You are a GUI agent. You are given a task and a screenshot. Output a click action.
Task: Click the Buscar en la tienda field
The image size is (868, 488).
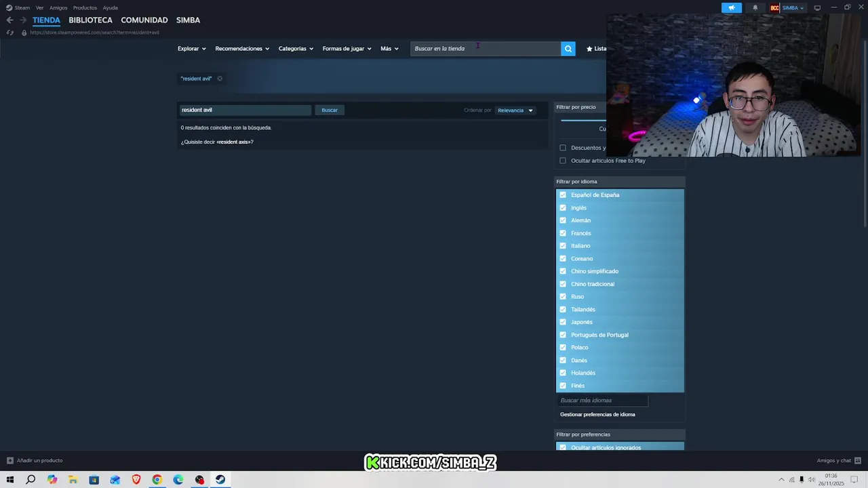click(x=486, y=49)
